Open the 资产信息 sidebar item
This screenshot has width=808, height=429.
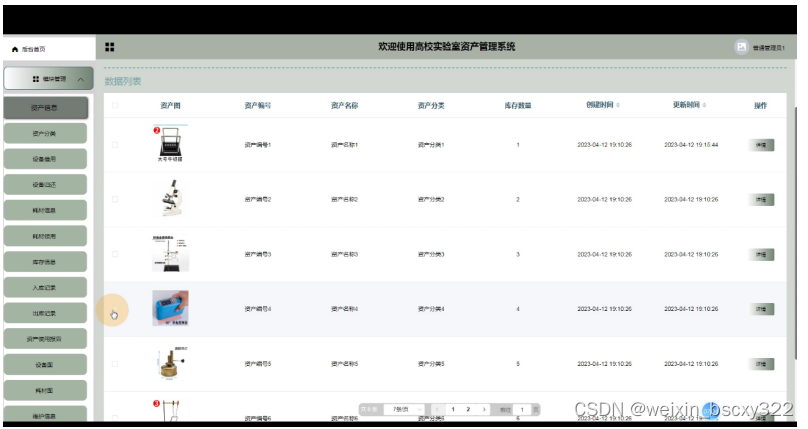45,108
